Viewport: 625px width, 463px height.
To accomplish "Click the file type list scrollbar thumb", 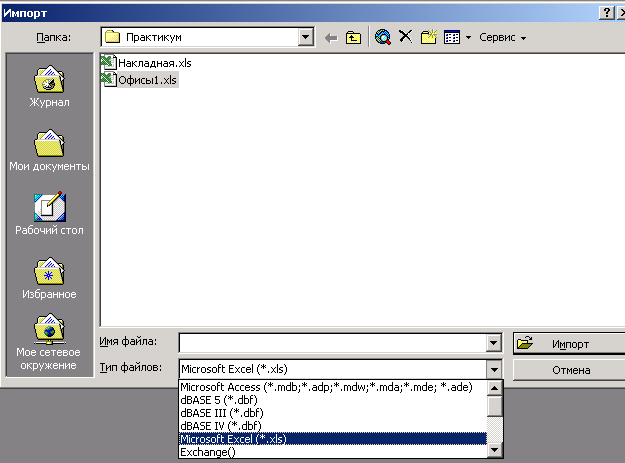I will [494, 406].
